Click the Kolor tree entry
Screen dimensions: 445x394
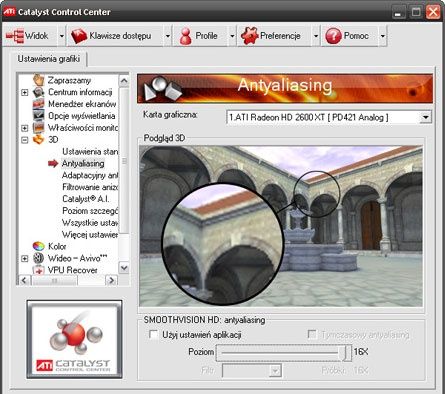coord(57,247)
